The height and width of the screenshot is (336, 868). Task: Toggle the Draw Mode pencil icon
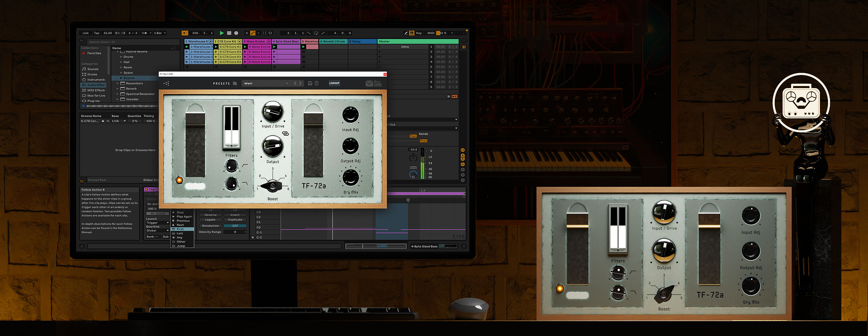tap(406, 33)
